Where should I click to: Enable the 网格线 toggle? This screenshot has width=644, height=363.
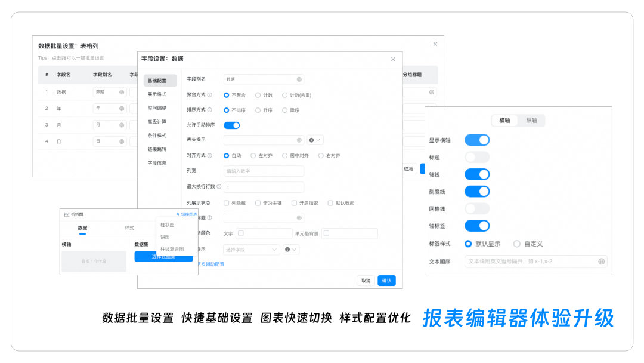tap(476, 208)
